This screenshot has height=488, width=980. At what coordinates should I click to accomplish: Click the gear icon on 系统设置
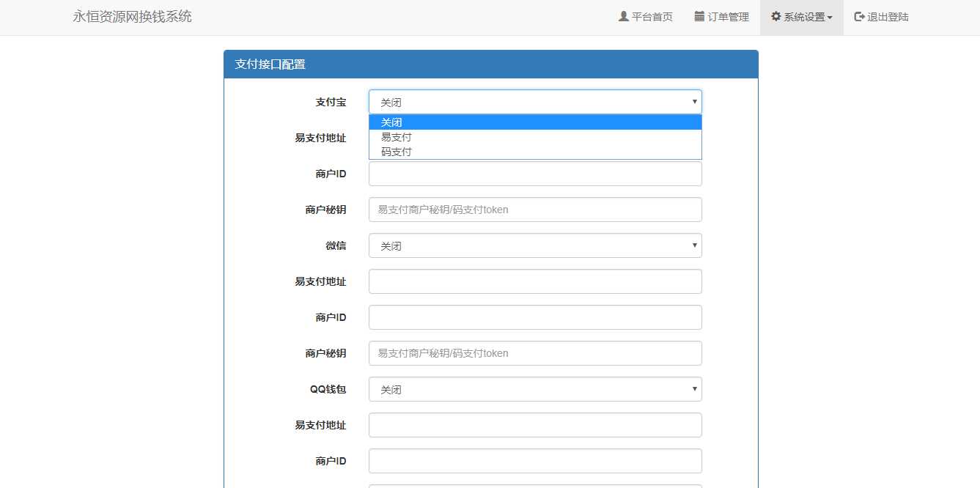[x=776, y=16]
